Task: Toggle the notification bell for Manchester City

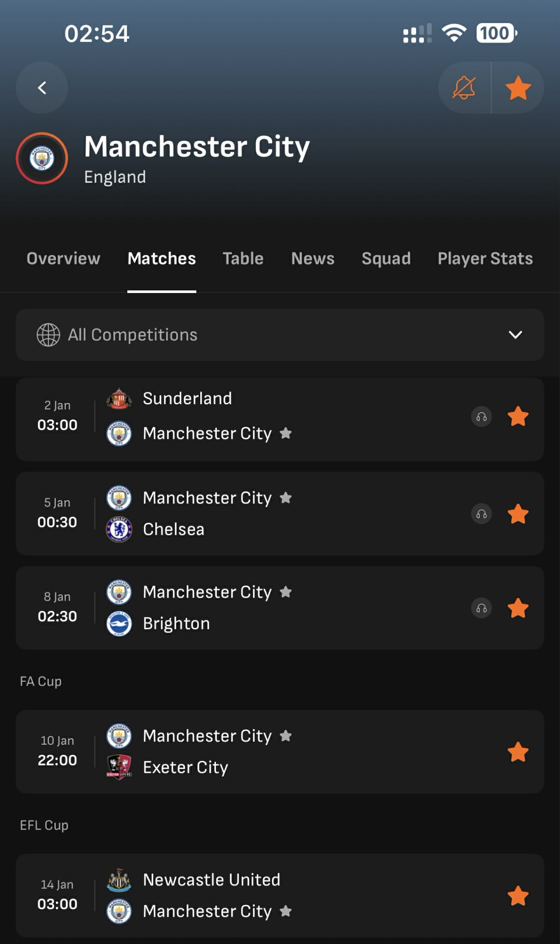Action: click(x=464, y=88)
